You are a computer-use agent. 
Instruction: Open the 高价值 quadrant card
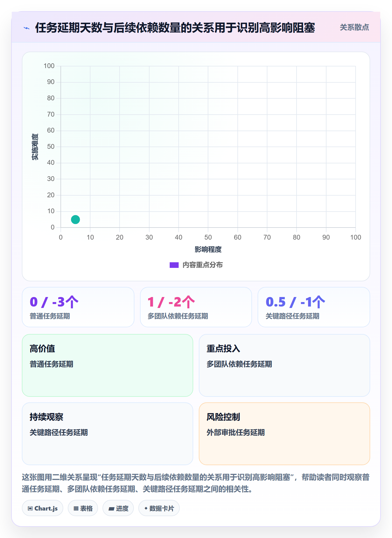[108, 365]
